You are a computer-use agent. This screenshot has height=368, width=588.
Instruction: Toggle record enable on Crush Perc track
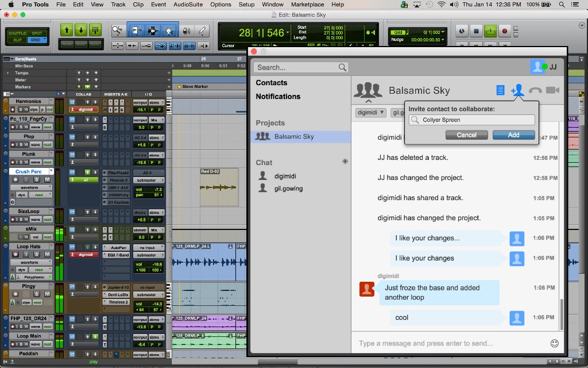[x=16, y=179]
